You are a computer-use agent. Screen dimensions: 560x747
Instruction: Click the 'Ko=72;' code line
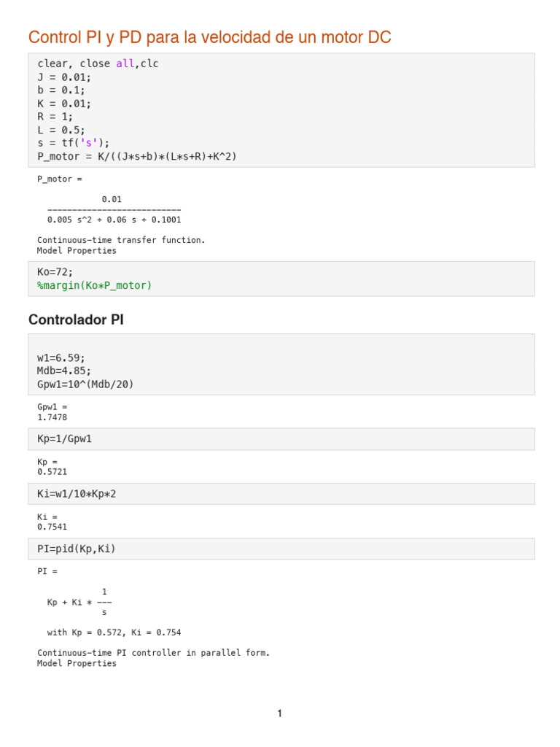pos(55,272)
